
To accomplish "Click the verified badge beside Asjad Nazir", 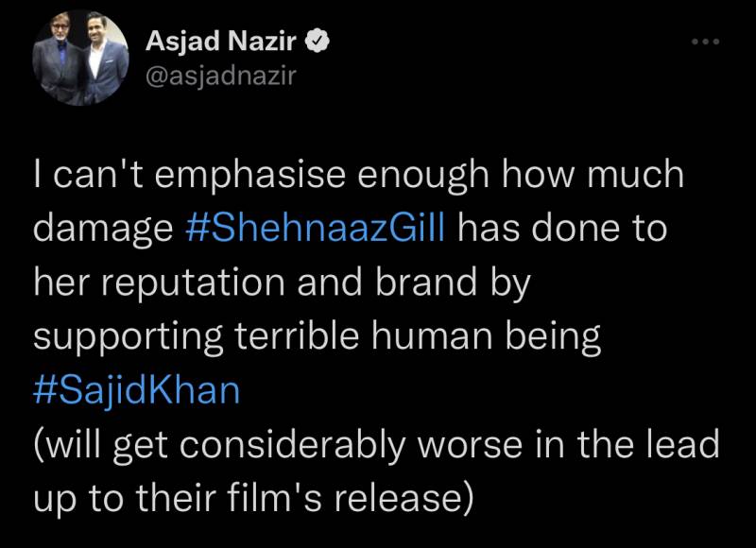I will pos(321,42).
